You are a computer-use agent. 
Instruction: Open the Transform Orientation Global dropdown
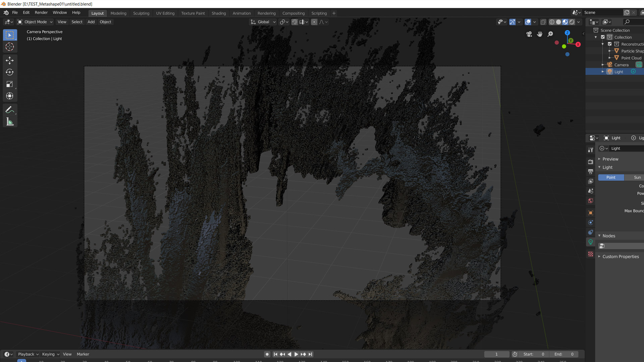click(x=263, y=22)
